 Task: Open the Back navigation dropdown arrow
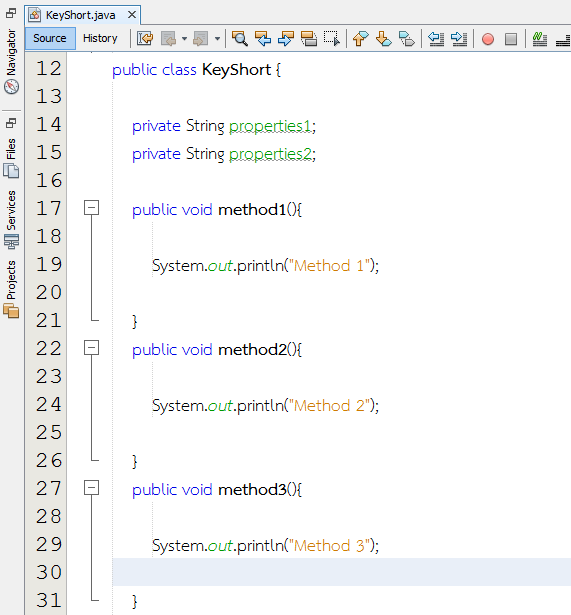184,39
